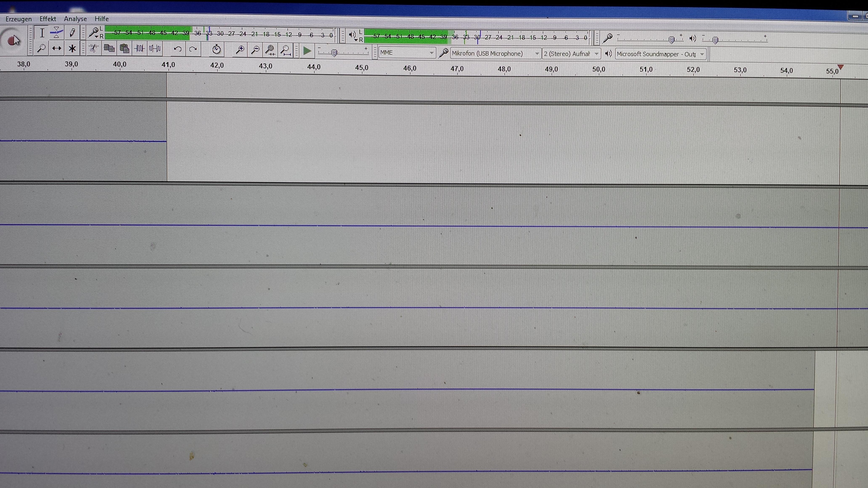868x488 pixels.
Task: Click the Zoom In magnifier
Action: coord(240,50)
